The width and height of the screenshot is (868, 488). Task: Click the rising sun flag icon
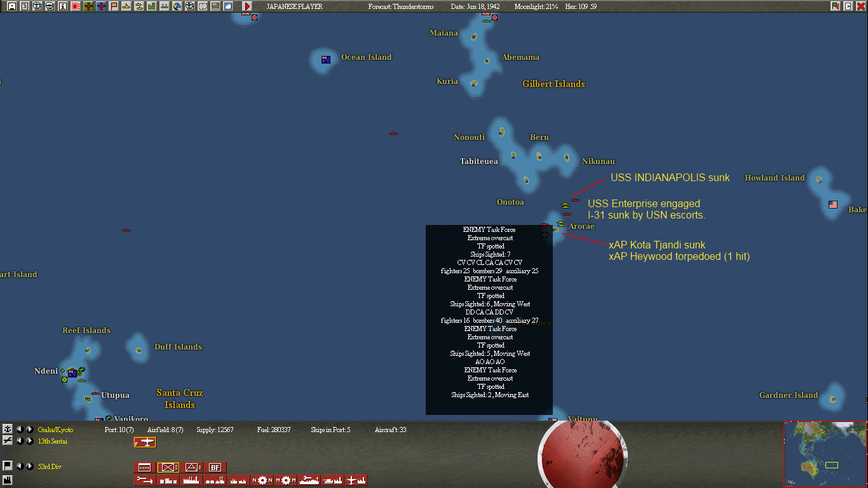(75, 6)
